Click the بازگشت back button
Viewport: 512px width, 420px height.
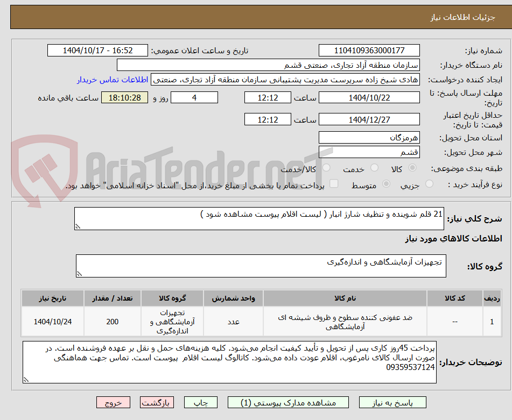tap(157, 402)
